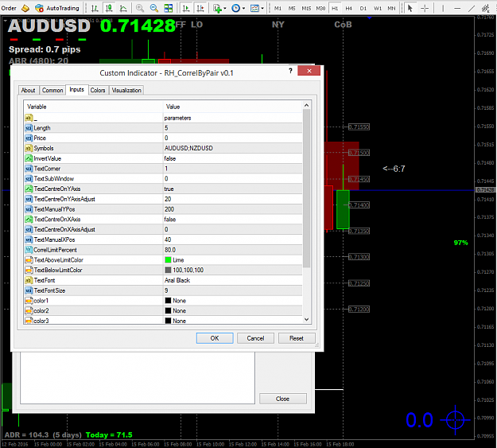Viewport: 497px width, 448px height.
Task: Toggle the AutoTrading button
Action: [57, 8]
